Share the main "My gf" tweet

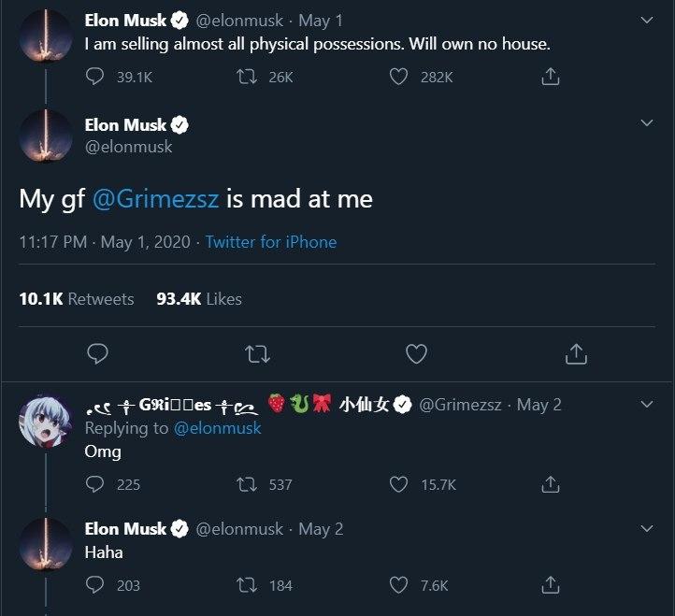(x=576, y=353)
